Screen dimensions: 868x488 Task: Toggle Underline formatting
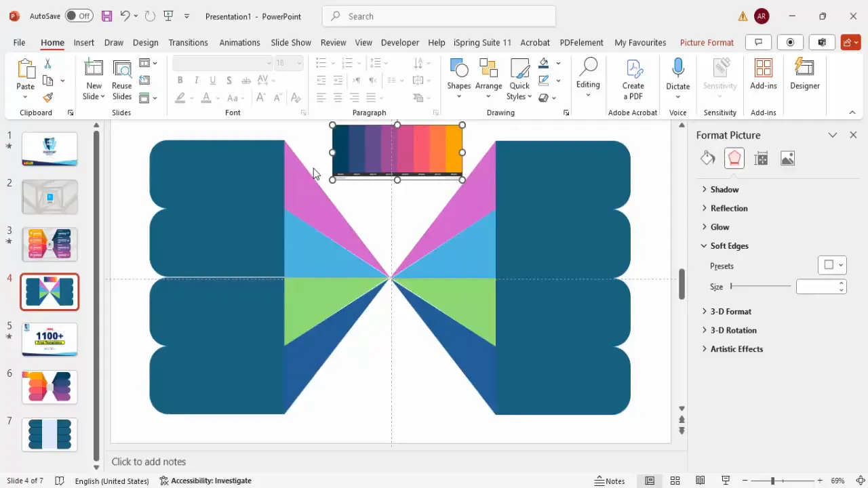(x=213, y=80)
